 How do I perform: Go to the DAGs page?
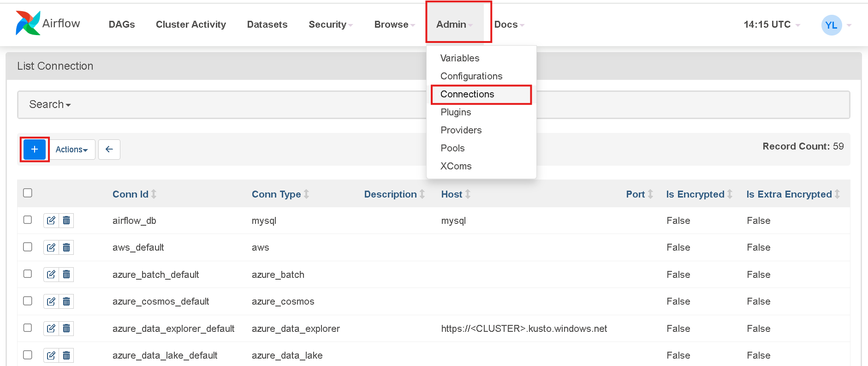[122, 24]
